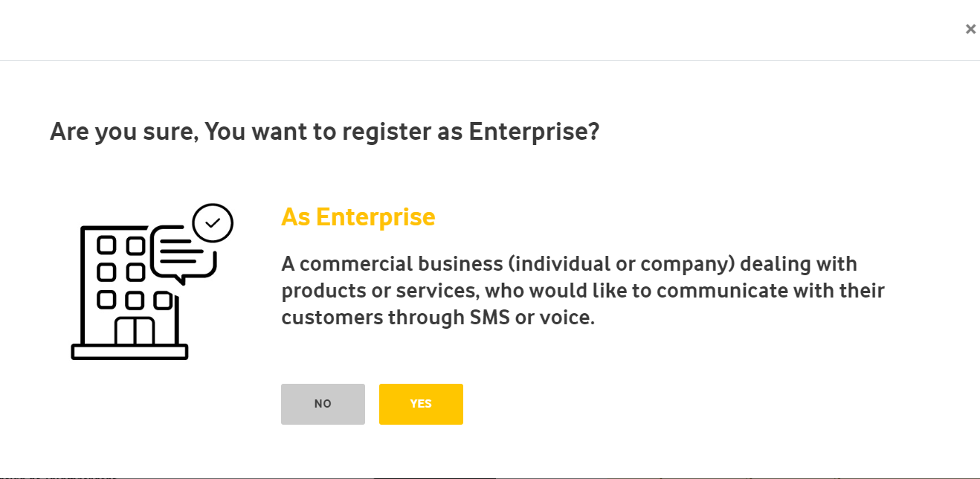Select the yellow "As Enterprise" heading

(x=358, y=217)
